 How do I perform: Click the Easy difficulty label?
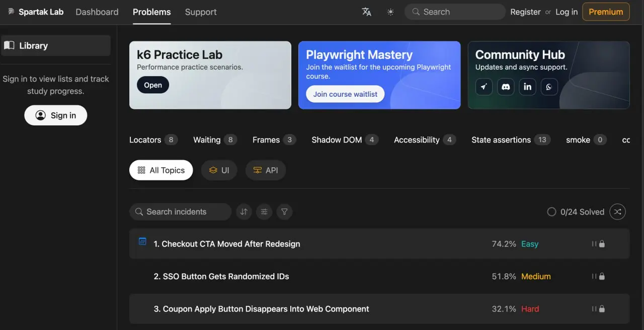click(x=530, y=244)
